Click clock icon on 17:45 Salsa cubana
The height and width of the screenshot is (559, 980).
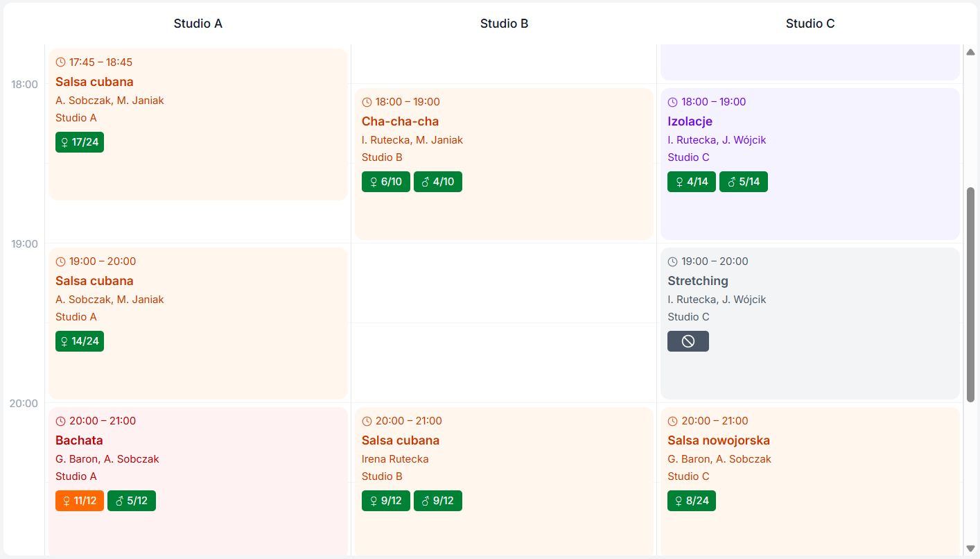(60, 62)
